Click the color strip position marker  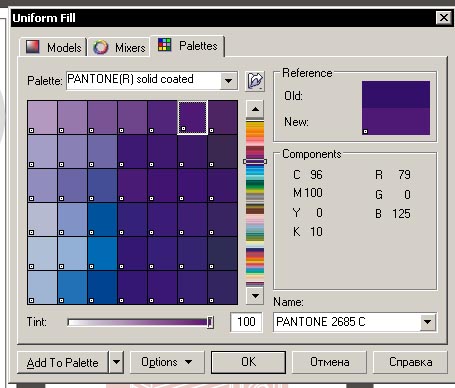tap(255, 161)
